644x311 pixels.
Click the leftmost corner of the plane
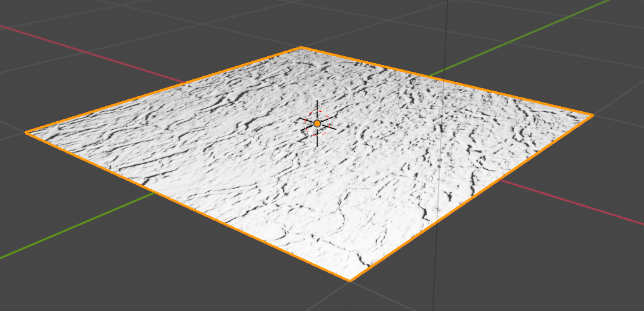(x=27, y=132)
